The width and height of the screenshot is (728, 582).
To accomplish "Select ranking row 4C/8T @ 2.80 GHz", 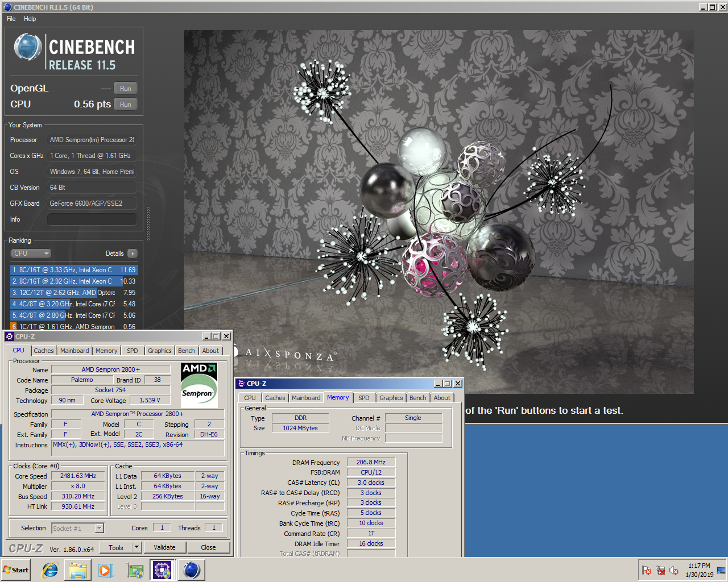I will [74, 315].
